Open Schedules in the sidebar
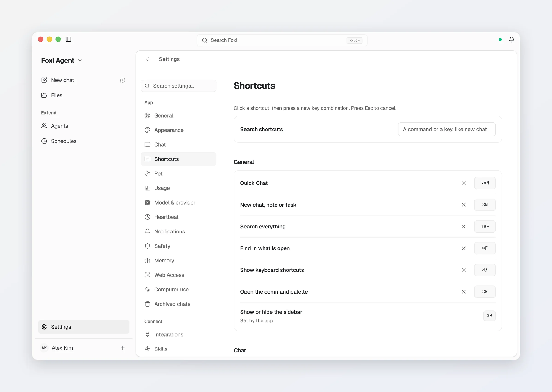 coord(83,141)
